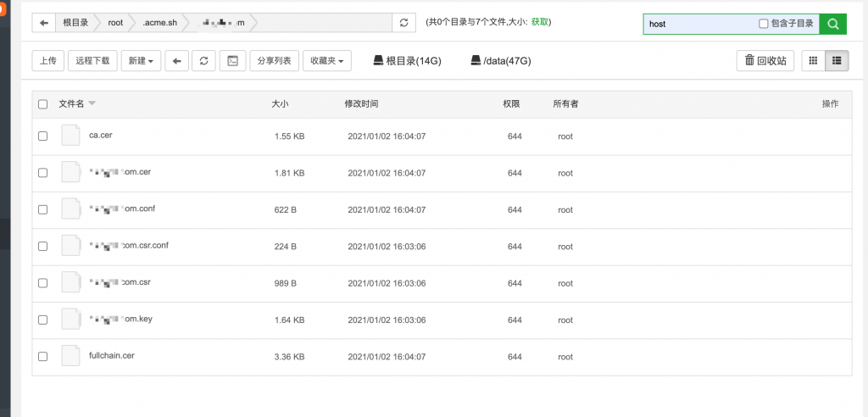This screenshot has height=417, width=868.
Task: Select the /data(47G) disk
Action: click(500, 61)
